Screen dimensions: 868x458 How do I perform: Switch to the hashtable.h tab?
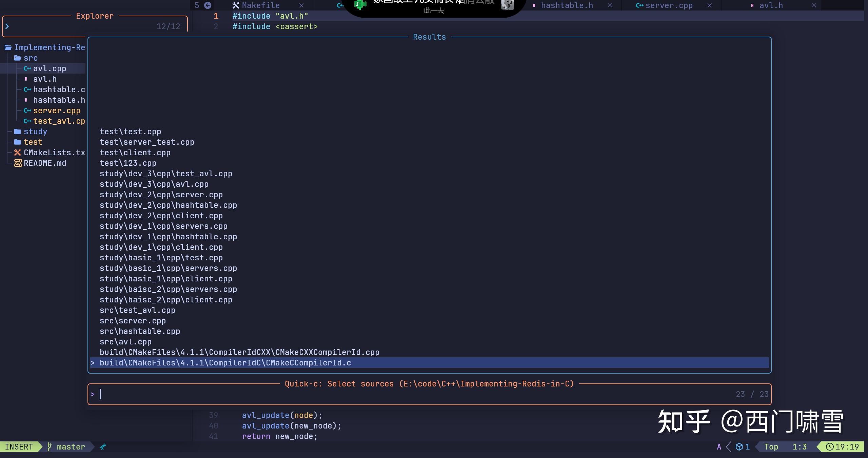(567, 5)
